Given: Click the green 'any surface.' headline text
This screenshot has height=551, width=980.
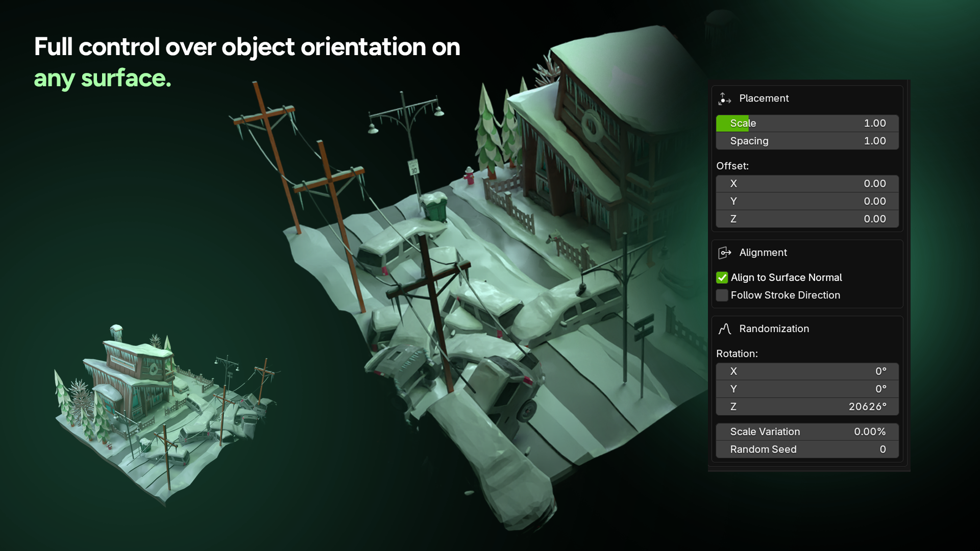Looking at the screenshot, I should (103, 79).
